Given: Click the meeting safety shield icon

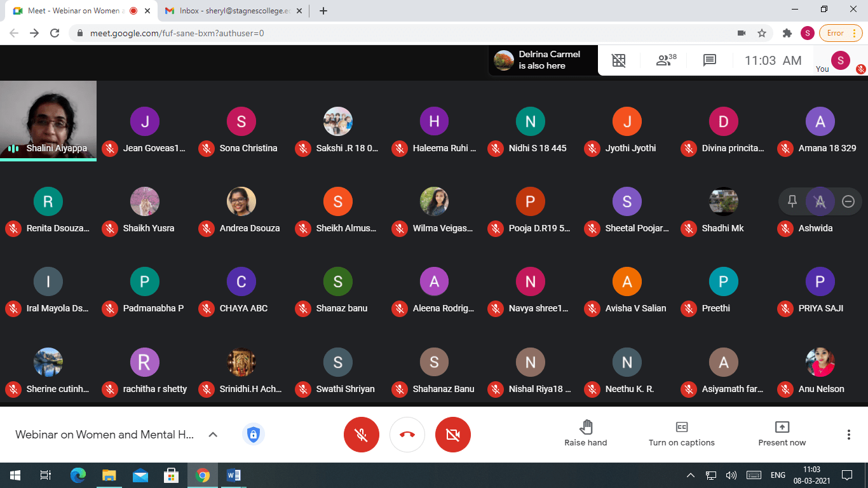Looking at the screenshot, I should point(254,435).
